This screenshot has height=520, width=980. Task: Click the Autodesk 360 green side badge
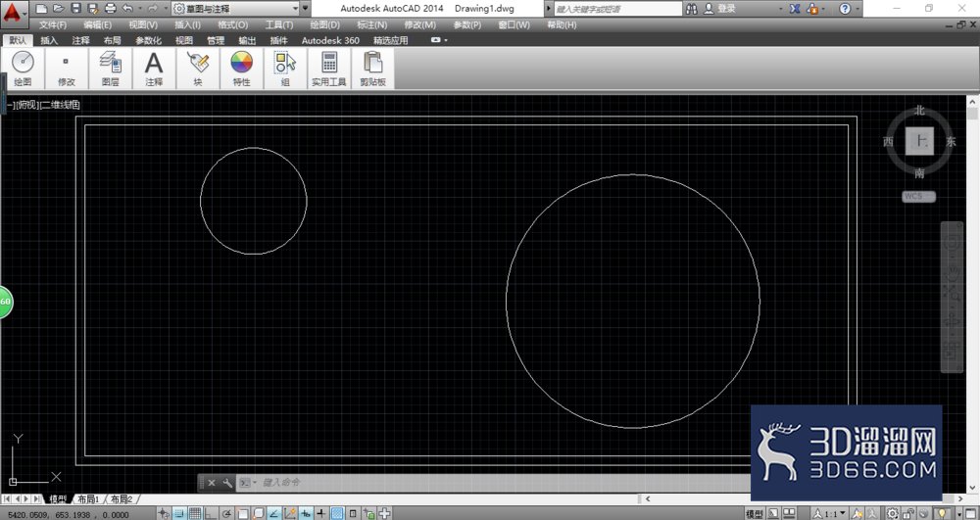[x=5, y=302]
